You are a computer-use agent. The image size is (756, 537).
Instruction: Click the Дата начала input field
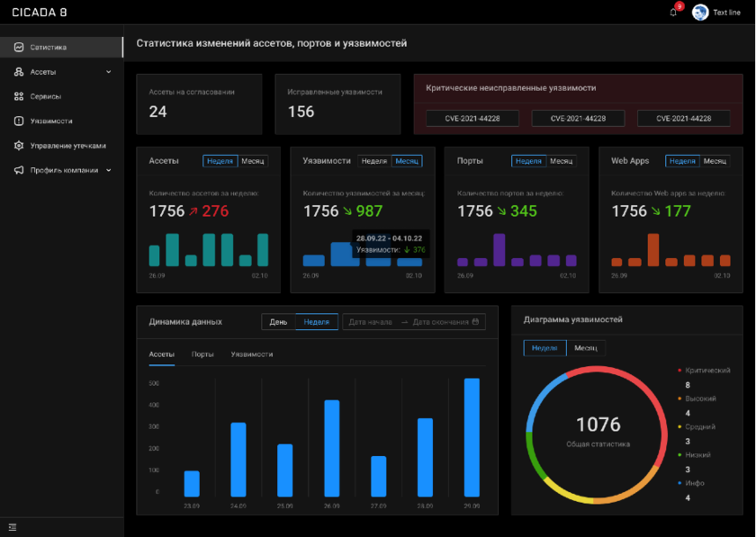(x=370, y=322)
